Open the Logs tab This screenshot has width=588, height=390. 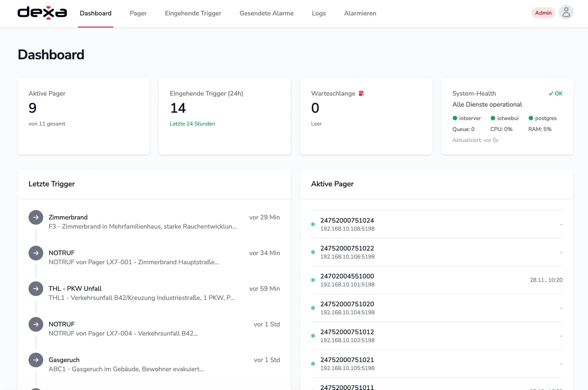[318, 13]
